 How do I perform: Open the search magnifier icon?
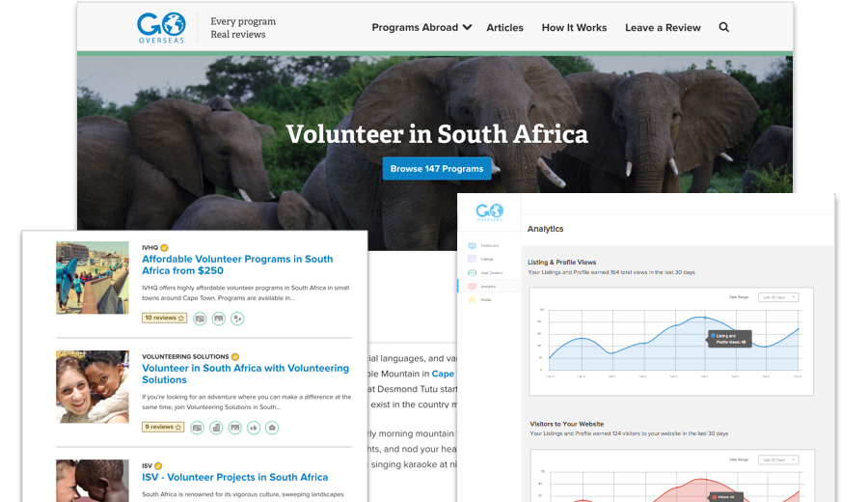(x=723, y=27)
